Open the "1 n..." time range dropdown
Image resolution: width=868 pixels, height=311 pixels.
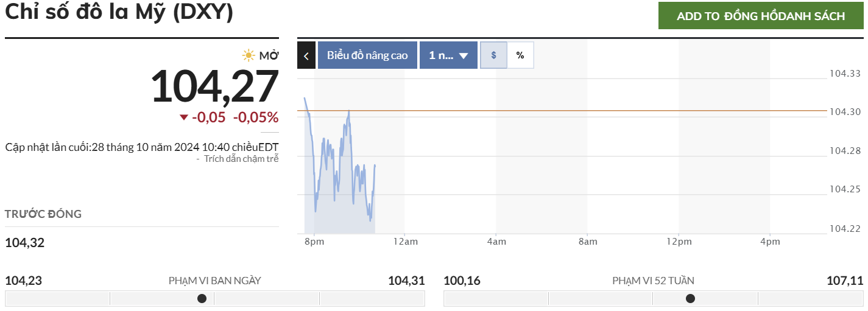point(448,55)
